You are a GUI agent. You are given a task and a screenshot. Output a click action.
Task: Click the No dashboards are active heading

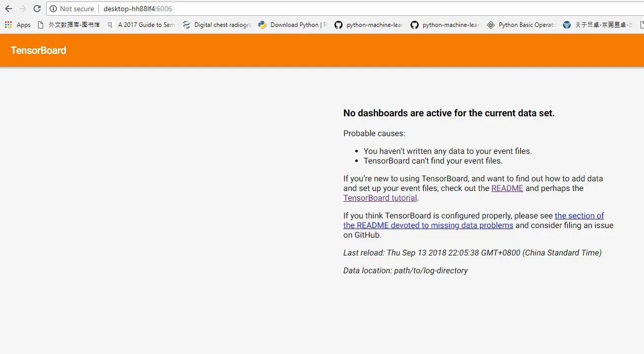(x=449, y=113)
